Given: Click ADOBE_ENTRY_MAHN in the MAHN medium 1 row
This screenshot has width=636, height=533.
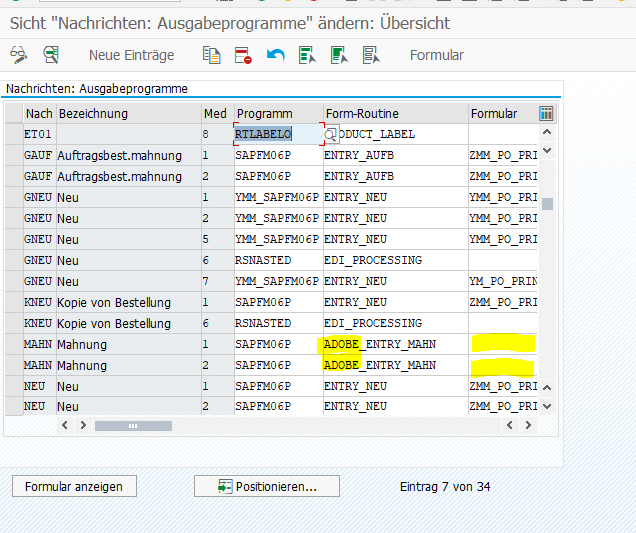Looking at the screenshot, I should [396, 344].
